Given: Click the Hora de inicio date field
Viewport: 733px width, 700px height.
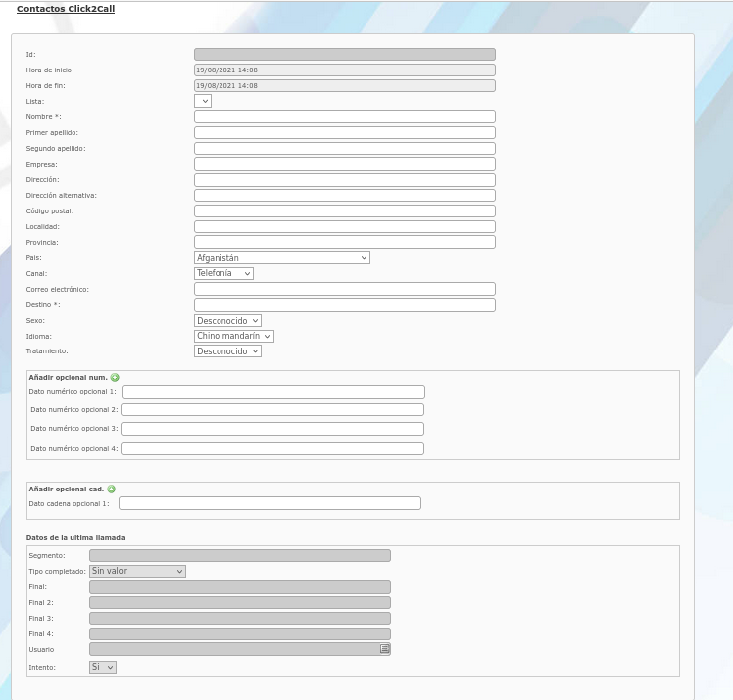Looking at the screenshot, I should (x=345, y=70).
